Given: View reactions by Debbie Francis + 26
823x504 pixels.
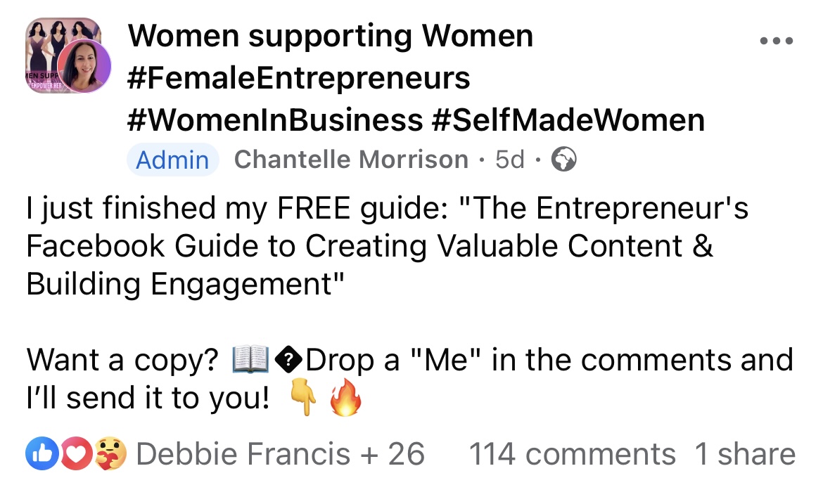Looking at the screenshot, I should pos(280,454).
